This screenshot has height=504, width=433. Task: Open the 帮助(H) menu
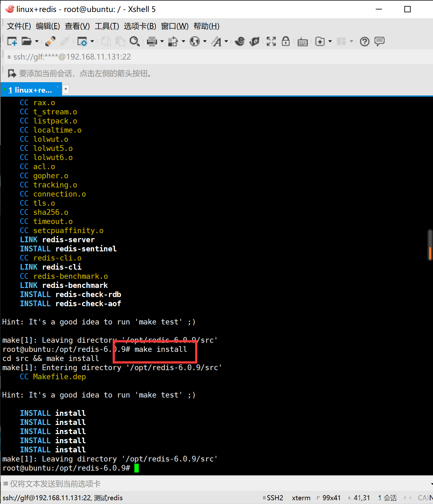coord(206,26)
